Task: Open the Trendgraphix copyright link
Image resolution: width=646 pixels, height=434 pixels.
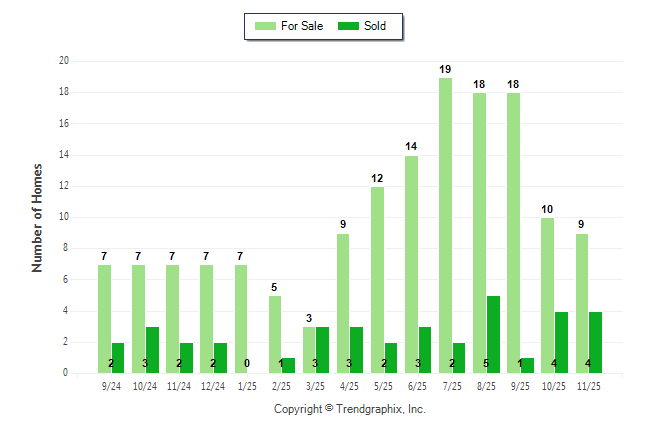Action: coord(350,409)
